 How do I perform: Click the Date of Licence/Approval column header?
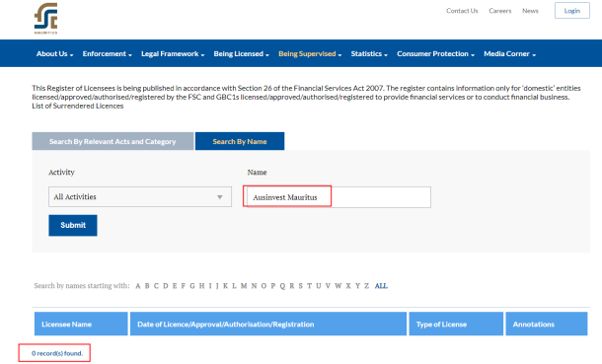268,324
